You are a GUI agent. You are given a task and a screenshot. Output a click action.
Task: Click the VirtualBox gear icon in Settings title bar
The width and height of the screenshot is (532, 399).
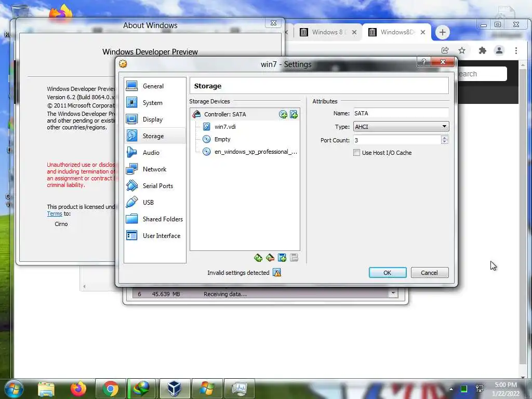[x=123, y=64]
